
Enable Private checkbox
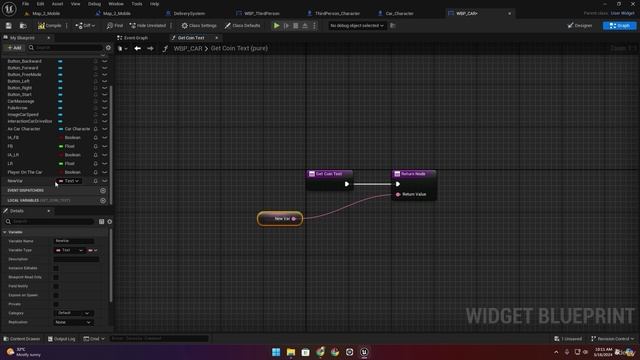(56, 304)
